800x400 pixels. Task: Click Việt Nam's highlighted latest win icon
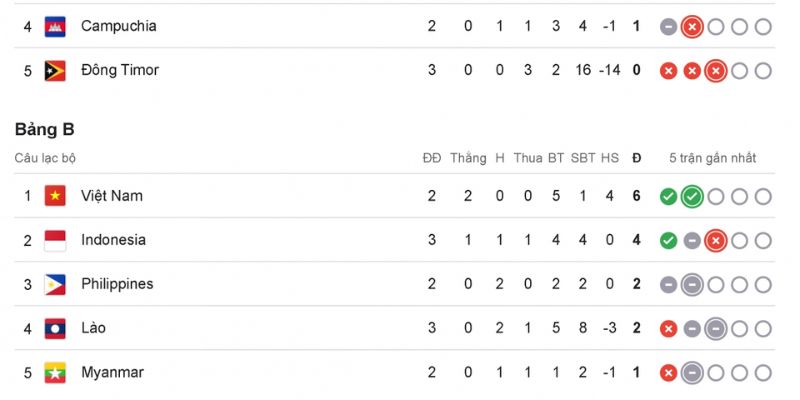pos(692,196)
